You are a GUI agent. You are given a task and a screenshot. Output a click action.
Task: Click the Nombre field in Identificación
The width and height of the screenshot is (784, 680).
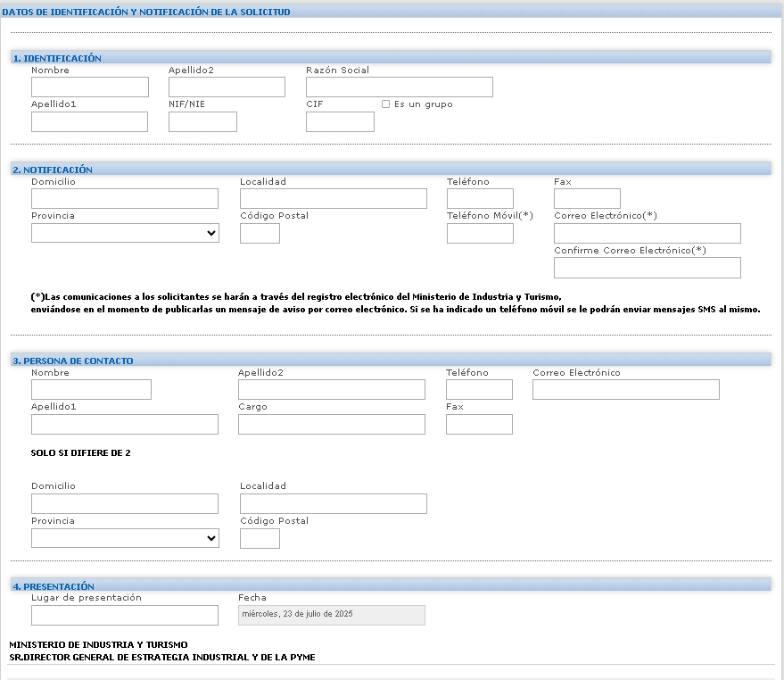coord(89,87)
